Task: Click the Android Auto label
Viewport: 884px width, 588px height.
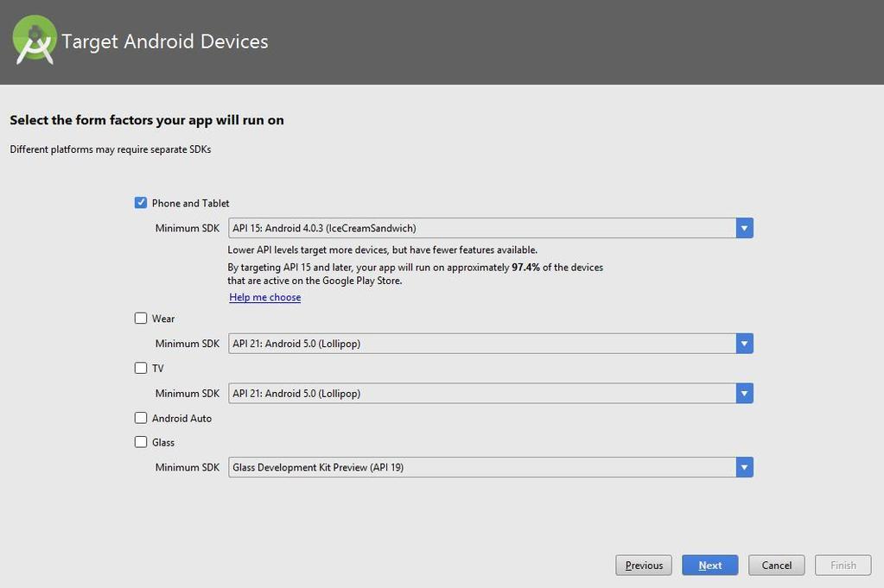Action: tap(181, 419)
